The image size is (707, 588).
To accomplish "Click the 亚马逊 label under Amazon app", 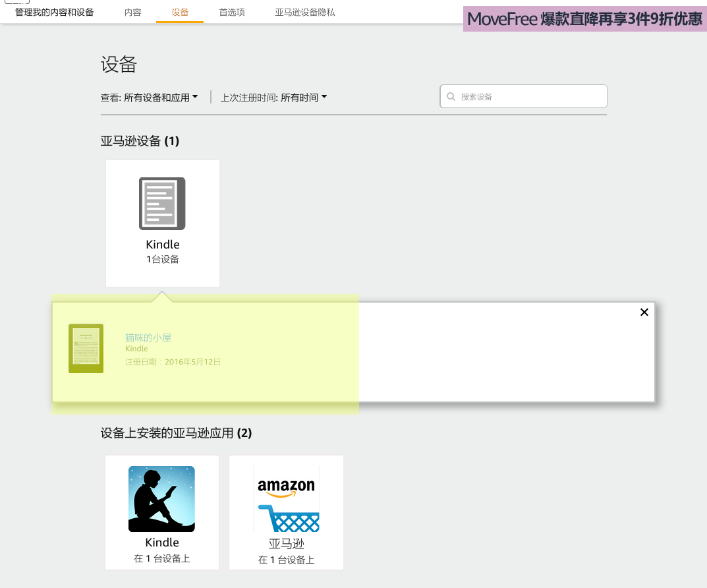I will tap(287, 544).
